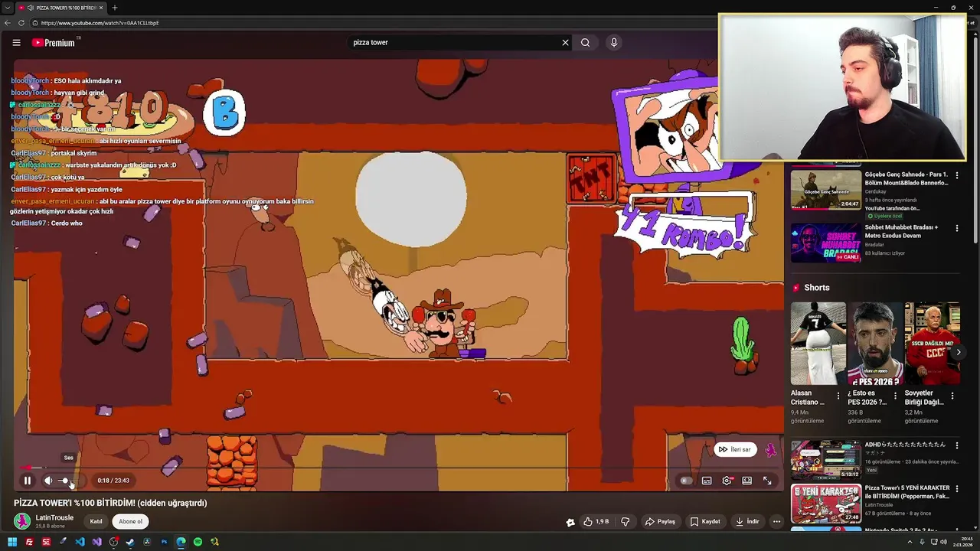The width and height of the screenshot is (980, 551).
Task: Open the ¿Esto es PES 2026? short
Action: (x=875, y=343)
